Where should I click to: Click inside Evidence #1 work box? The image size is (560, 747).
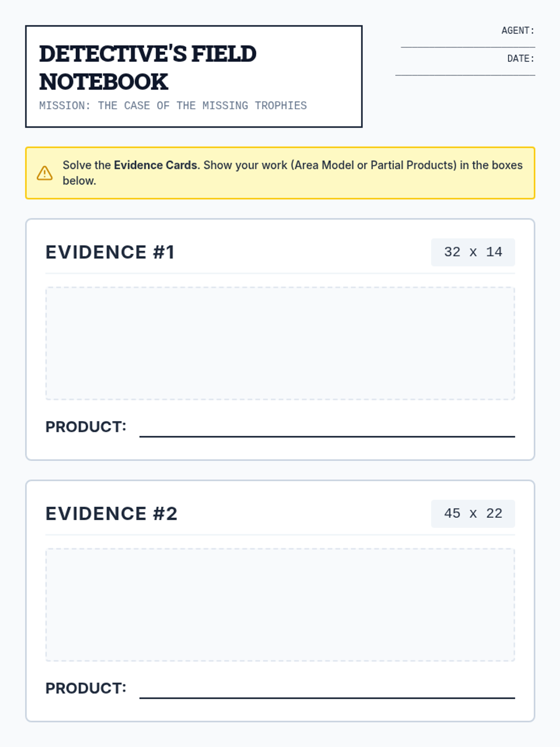(280, 343)
